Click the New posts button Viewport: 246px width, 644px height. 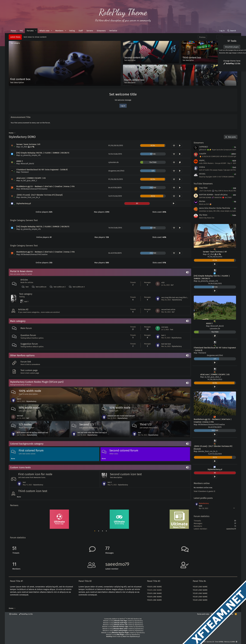[230, 137]
